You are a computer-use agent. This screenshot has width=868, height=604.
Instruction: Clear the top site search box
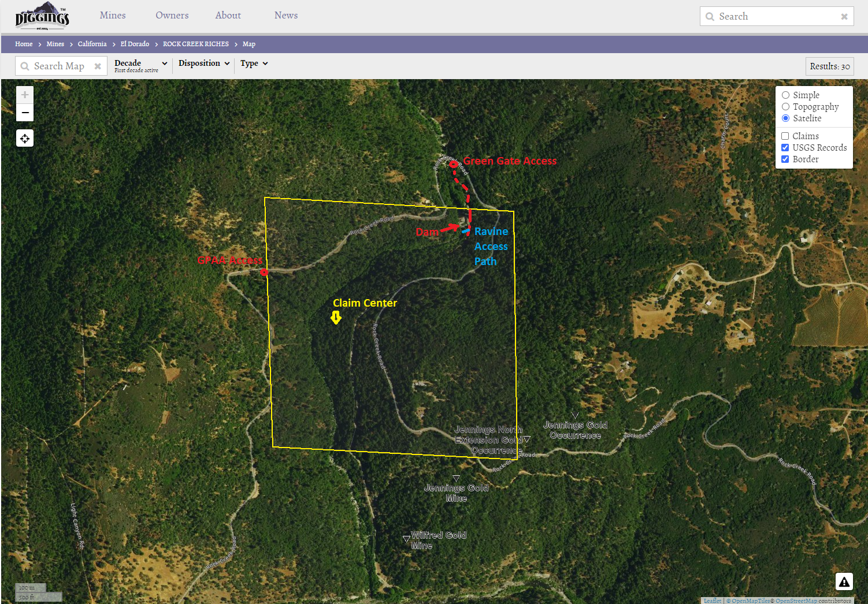click(844, 17)
